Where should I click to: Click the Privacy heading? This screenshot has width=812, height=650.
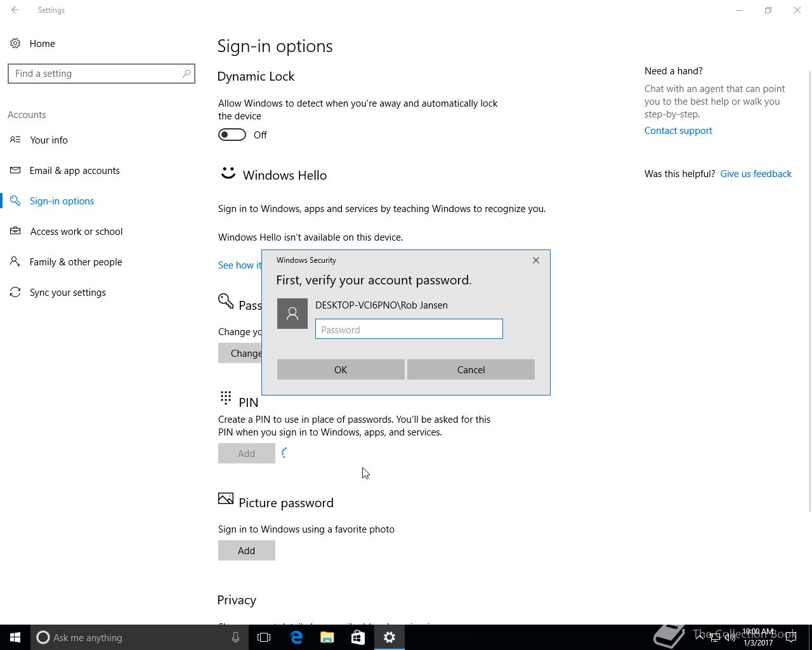237,600
